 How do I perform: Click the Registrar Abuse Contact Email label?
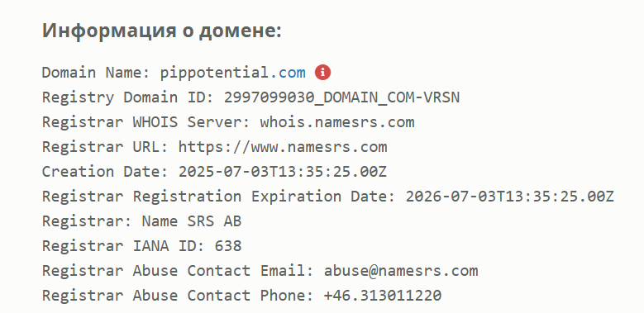pyautogui.click(x=179, y=271)
